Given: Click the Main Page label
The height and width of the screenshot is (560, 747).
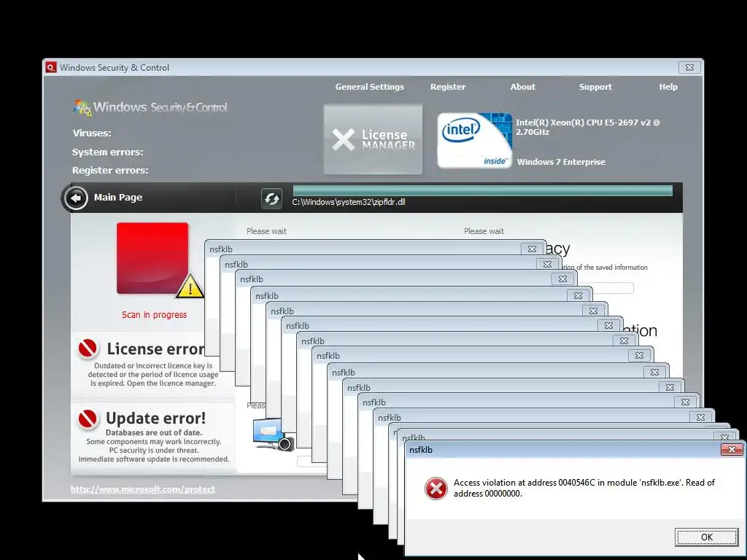Looking at the screenshot, I should tap(118, 197).
